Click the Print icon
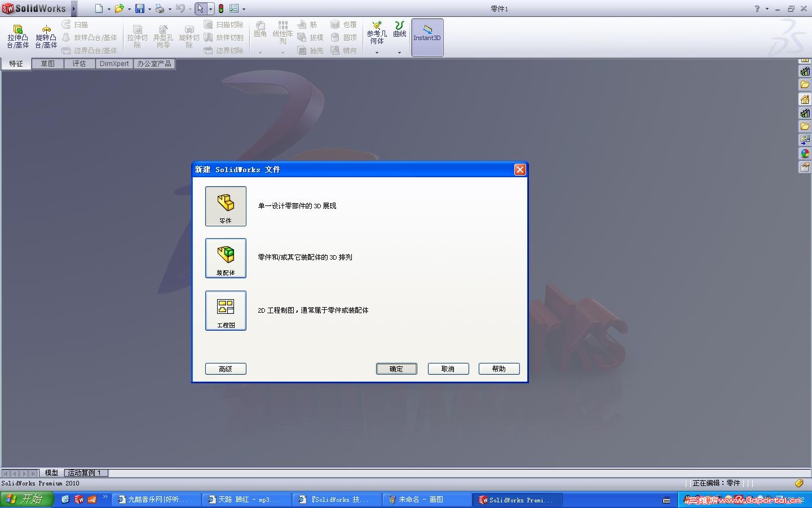The height and width of the screenshot is (508, 812). point(160,8)
